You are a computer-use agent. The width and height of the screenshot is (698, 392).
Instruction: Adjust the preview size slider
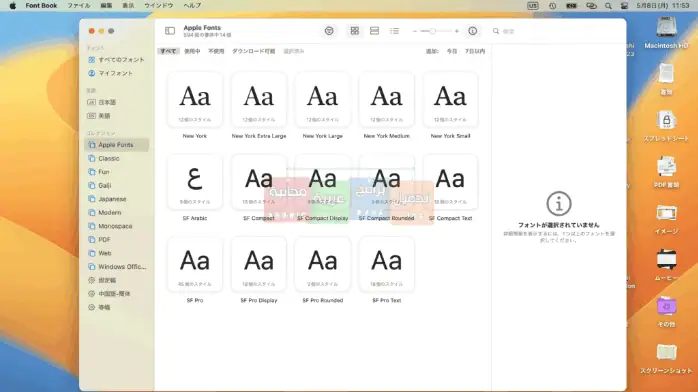pos(435,31)
